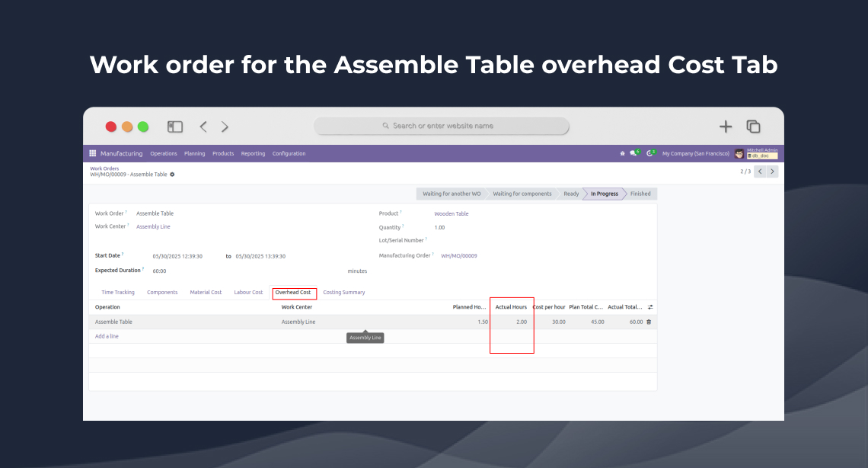Edit the Quantity 1.00 field
The image size is (868, 468).
pyautogui.click(x=439, y=228)
